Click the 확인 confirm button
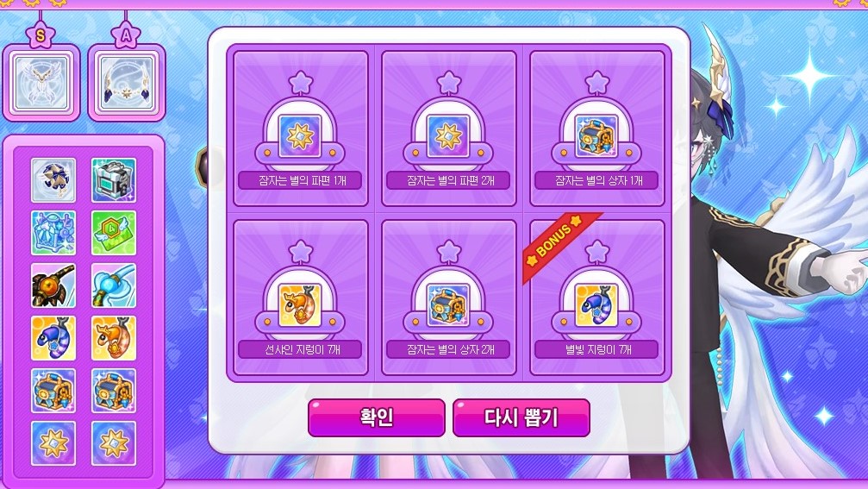The image size is (868, 489). pyautogui.click(x=377, y=417)
